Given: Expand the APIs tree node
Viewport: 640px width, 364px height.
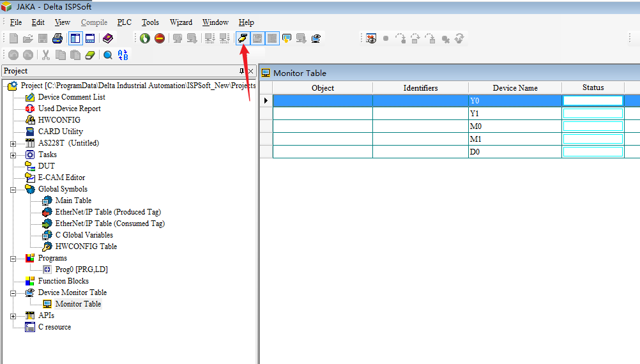Looking at the screenshot, I should tap(13, 315).
